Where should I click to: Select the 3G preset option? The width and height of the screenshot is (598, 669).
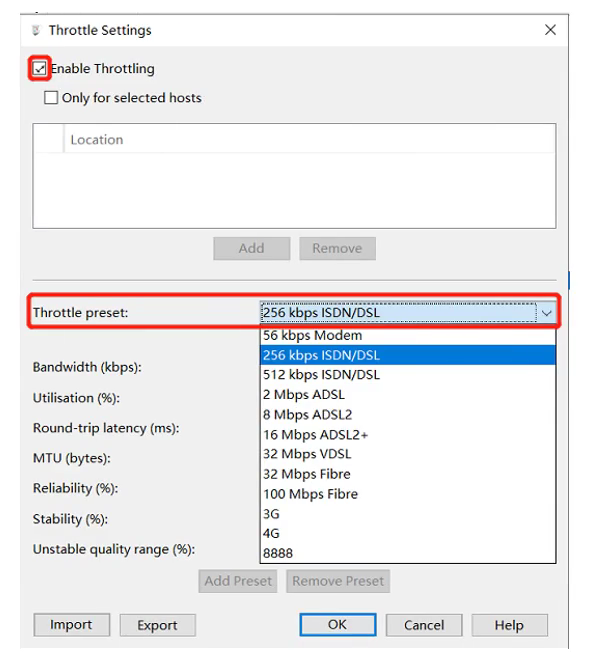408,514
